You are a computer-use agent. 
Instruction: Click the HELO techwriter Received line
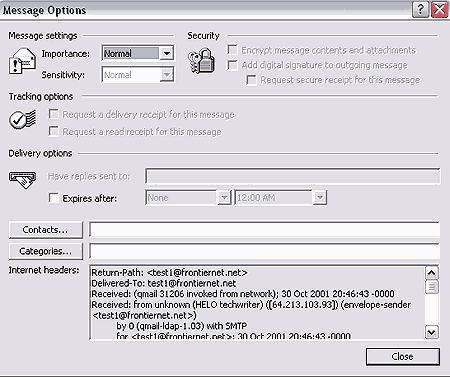[251, 304]
